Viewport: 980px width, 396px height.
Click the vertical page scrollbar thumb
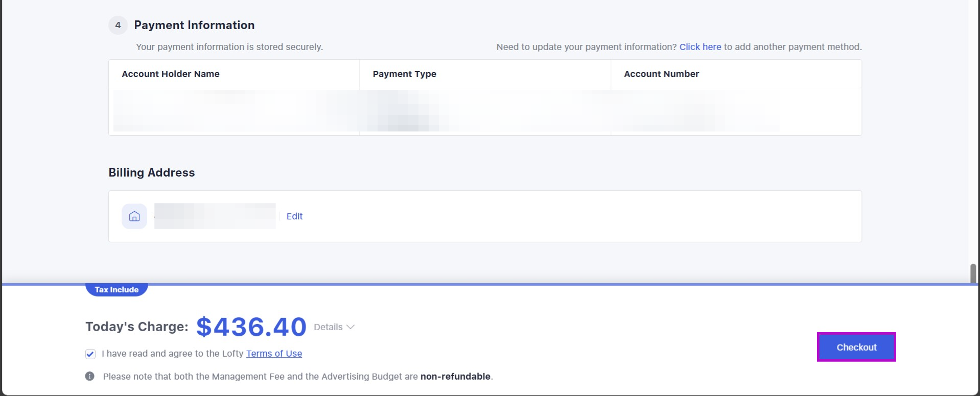coord(973,274)
